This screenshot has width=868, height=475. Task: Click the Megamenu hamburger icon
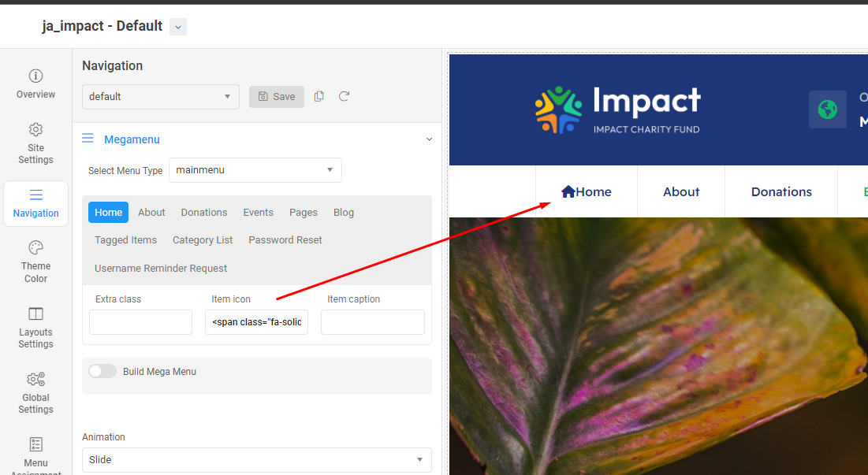(x=88, y=138)
